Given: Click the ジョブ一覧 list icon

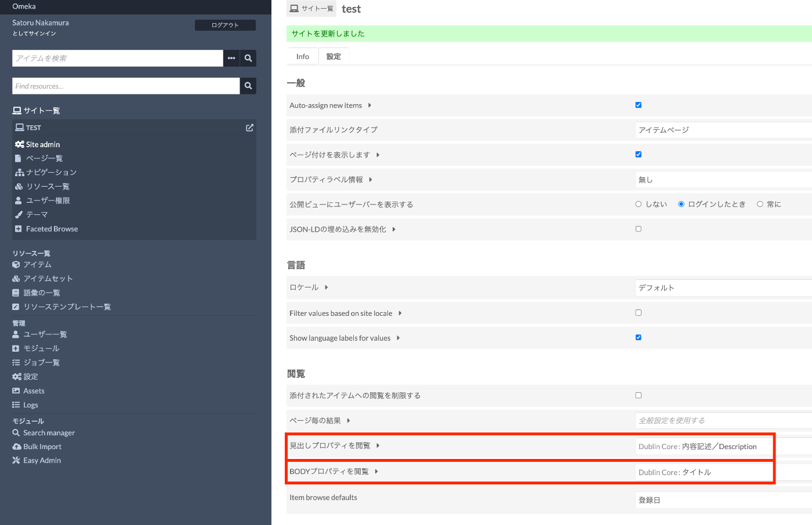Looking at the screenshot, I should pos(16,362).
